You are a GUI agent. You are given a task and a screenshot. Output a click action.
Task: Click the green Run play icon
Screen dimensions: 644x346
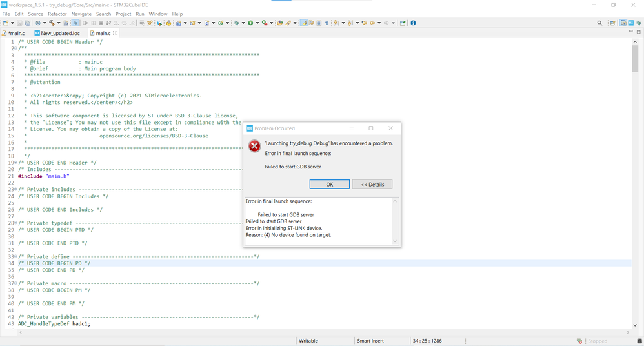point(250,23)
